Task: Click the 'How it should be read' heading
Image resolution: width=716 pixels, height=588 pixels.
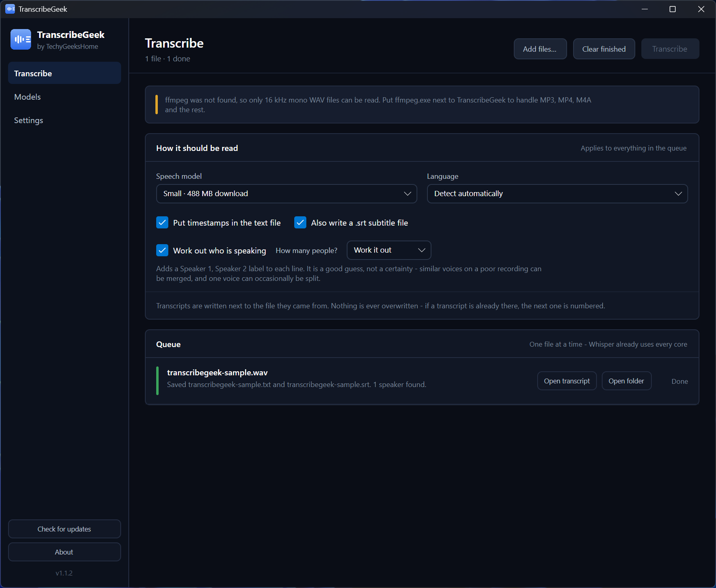Action: click(197, 148)
